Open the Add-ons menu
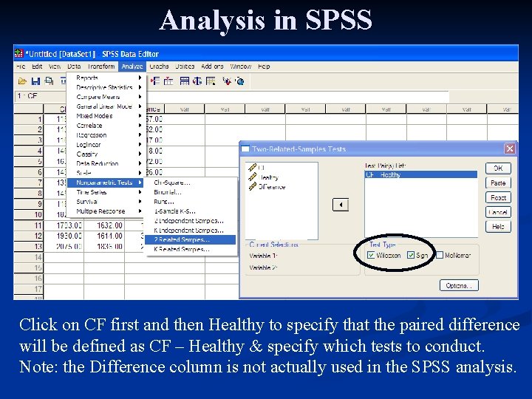The height and width of the screenshot is (399, 532). (x=212, y=66)
